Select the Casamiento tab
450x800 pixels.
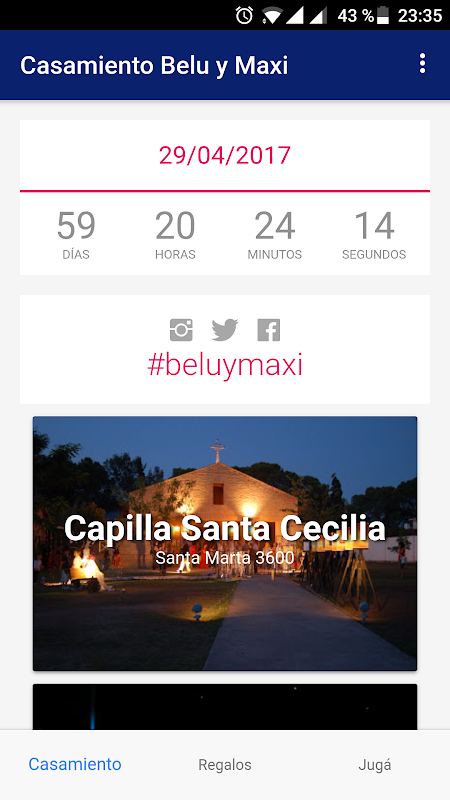tap(75, 765)
